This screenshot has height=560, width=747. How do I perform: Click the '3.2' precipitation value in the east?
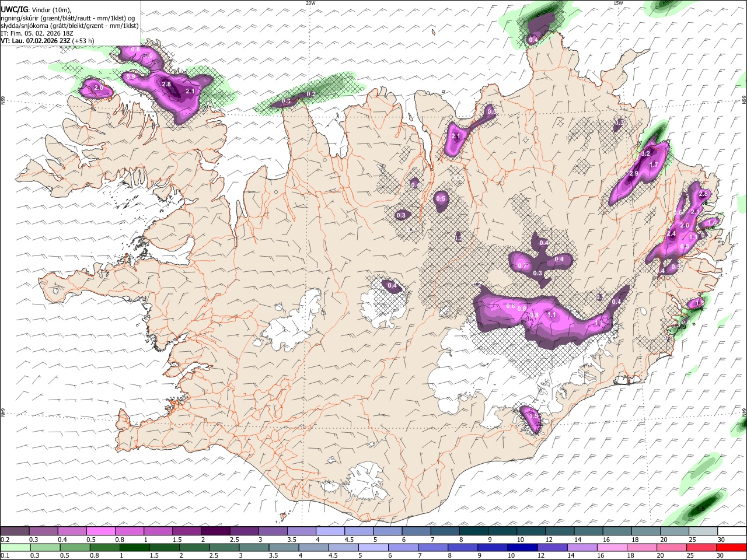[645, 153]
